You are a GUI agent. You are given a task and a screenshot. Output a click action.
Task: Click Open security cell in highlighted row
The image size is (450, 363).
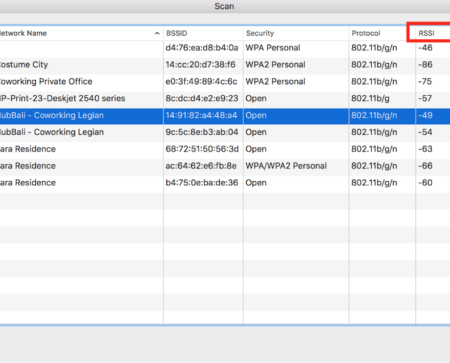[x=256, y=115]
